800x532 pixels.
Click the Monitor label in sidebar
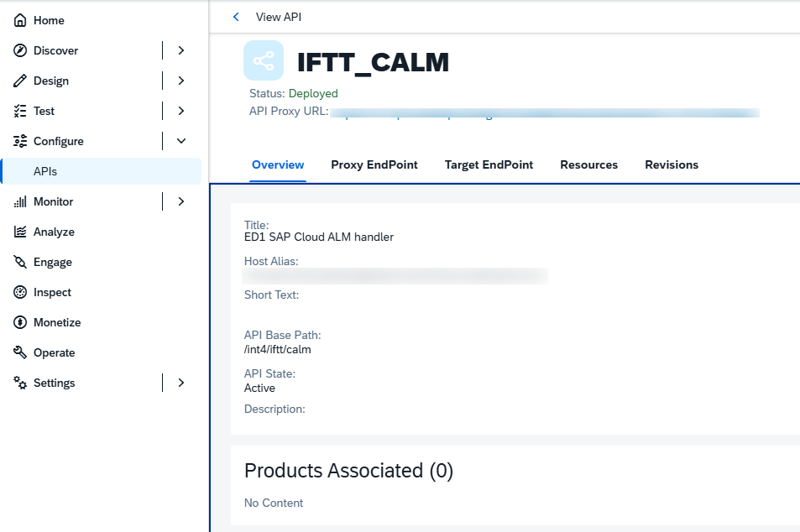(x=53, y=201)
